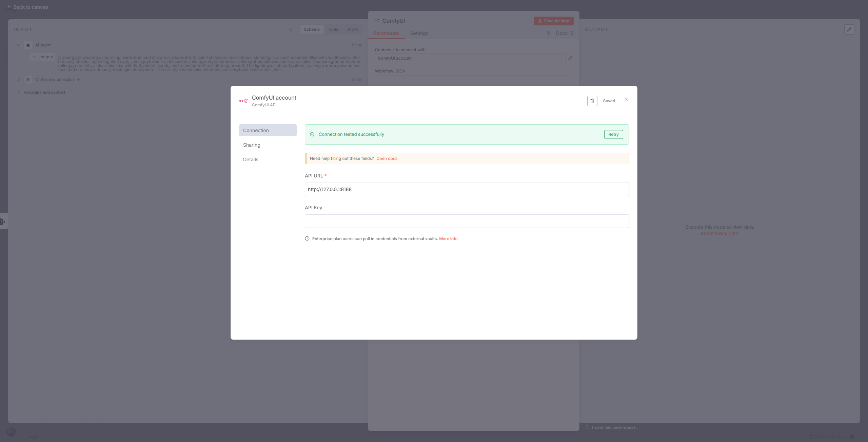Expand the On form submission item

(x=19, y=80)
